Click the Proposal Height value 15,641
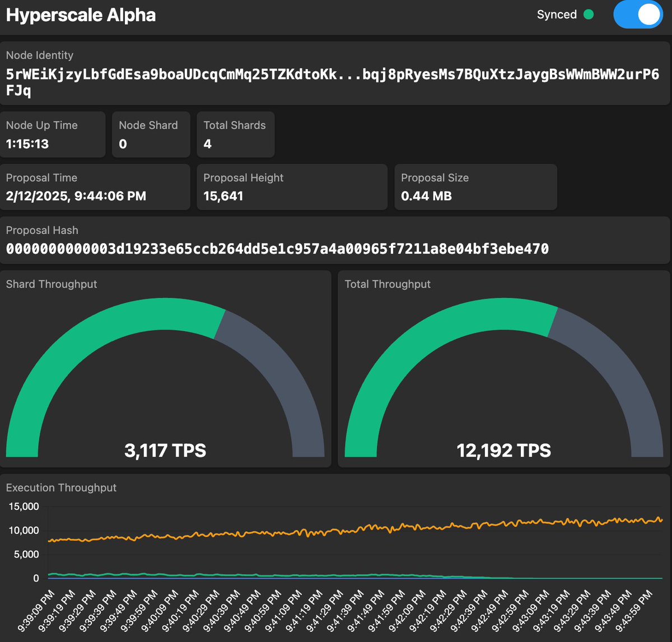This screenshot has width=672, height=642. point(223,196)
